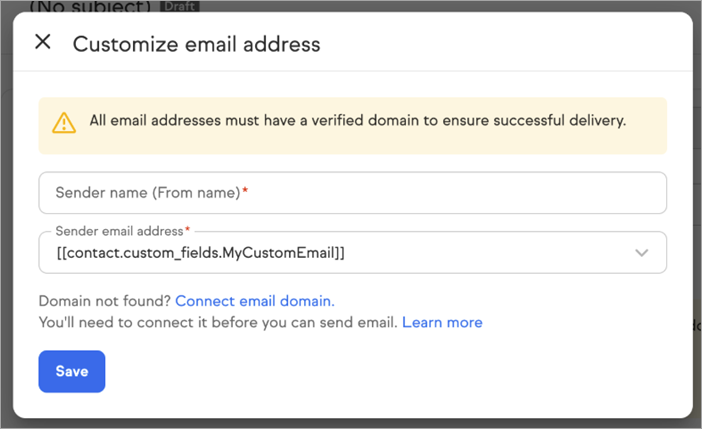Expand the sender email chevron arrow
Image resolution: width=702 pixels, height=429 pixels.
(x=642, y=253)
